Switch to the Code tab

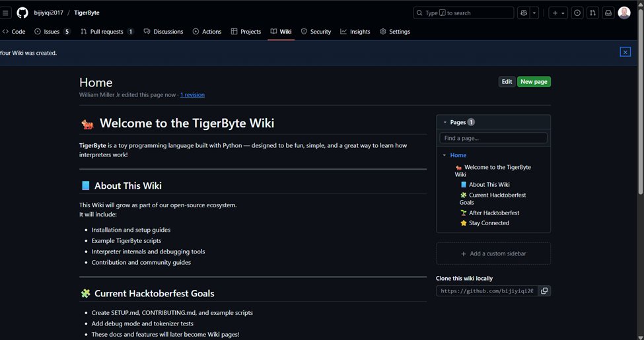pos(14,32)
